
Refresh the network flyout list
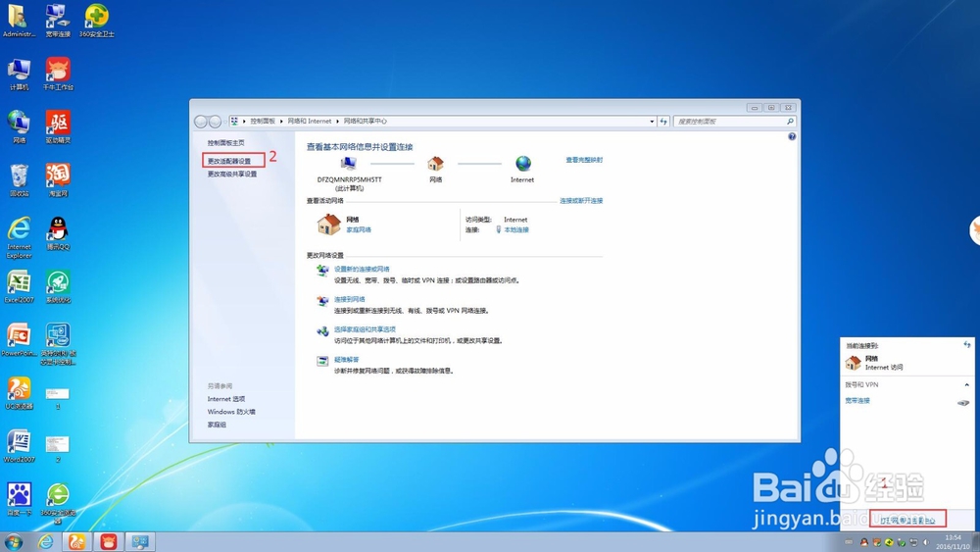click(967, 344)
